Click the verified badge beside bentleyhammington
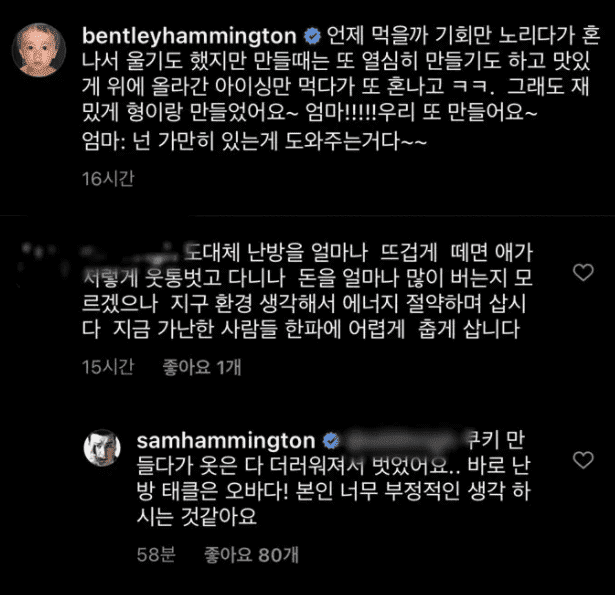 click(x=313, y=36)
